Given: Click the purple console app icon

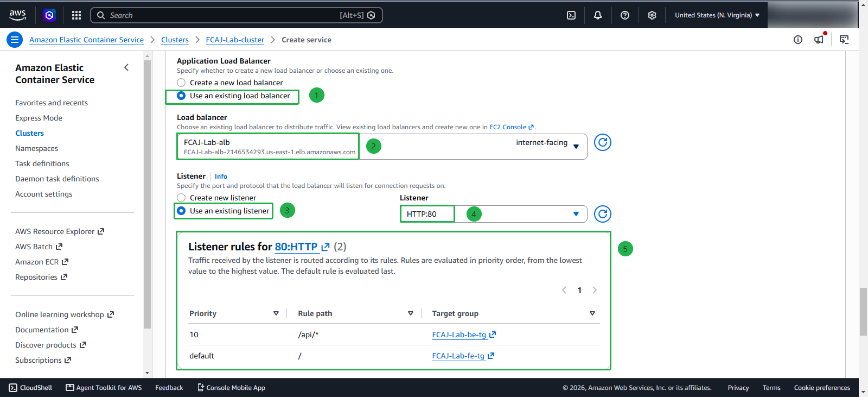Looking at the screenshot, I should pyautogui.click(x=49, y=15).
